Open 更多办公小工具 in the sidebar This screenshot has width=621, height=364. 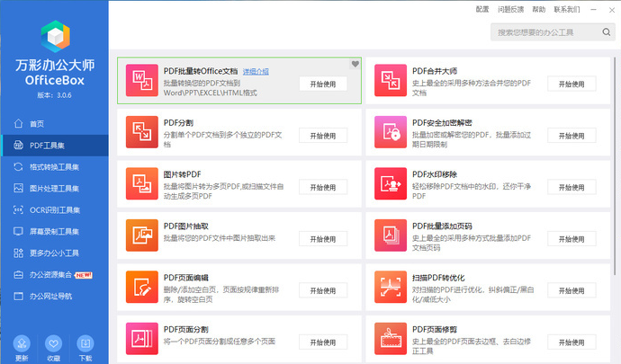coord(54,253)
